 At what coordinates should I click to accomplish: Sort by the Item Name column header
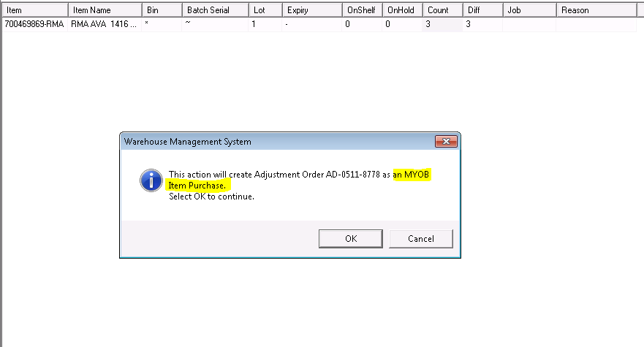click(105, 10)
